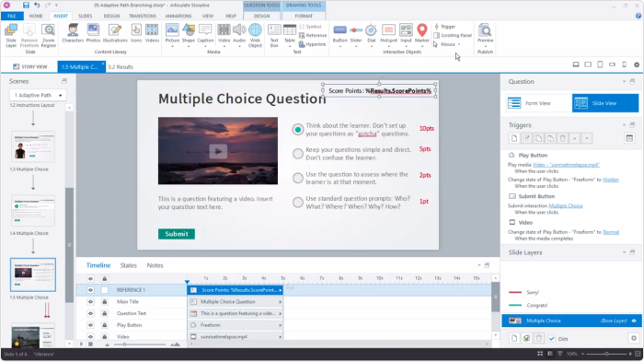Open the Photos content library
This screenshot has width=644, height=362.
click(x=93, y=33)
